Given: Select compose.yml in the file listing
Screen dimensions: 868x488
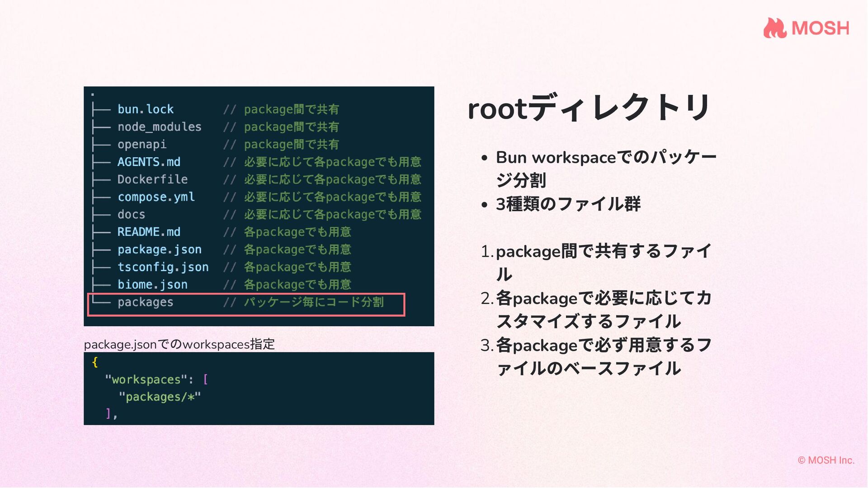Looking at the screenshot, I should tap(156, 197).
